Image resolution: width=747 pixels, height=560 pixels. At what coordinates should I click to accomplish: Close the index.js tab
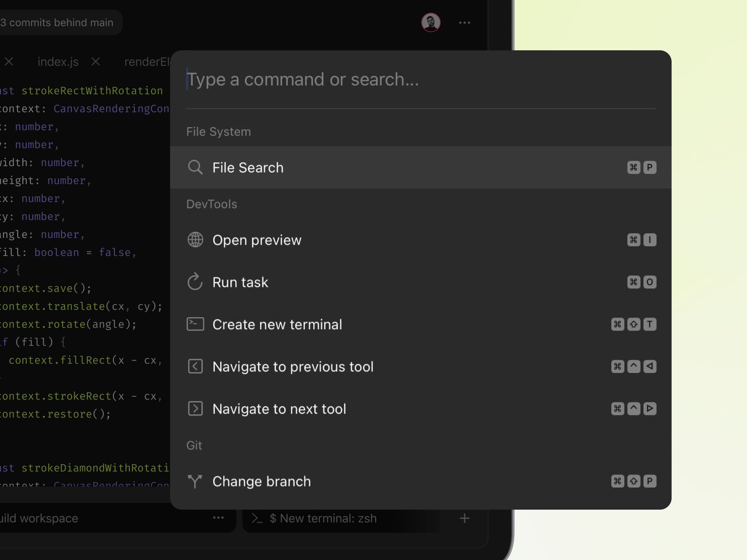tap(96, 62)
